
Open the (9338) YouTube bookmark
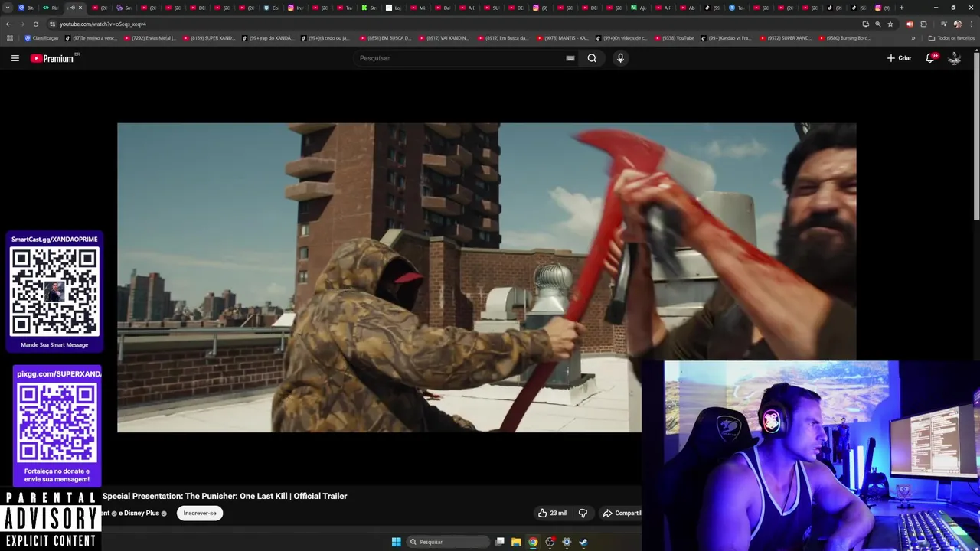tap(675, 37)
